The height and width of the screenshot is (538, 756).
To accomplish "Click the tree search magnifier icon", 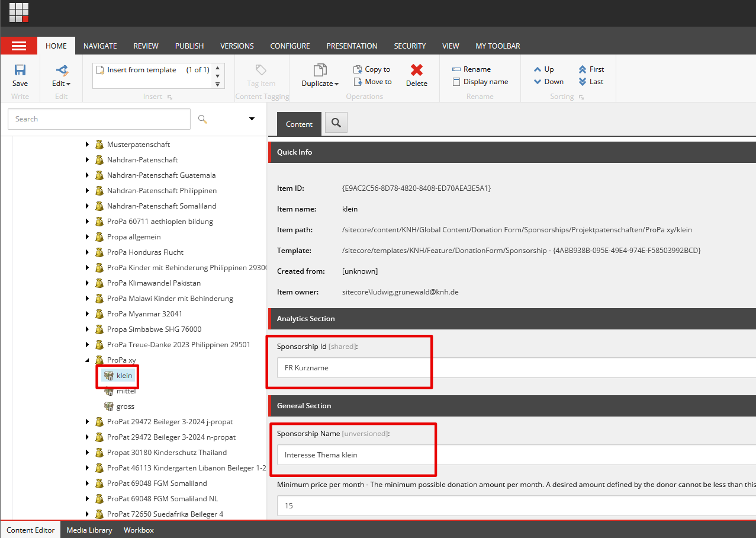I will pyautogui.click(x=202, y=119).
